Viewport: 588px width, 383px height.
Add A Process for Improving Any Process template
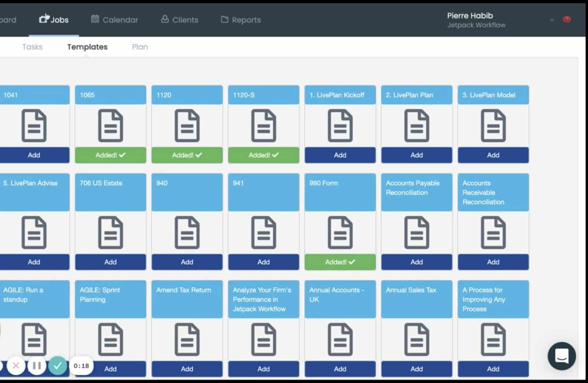493,369
